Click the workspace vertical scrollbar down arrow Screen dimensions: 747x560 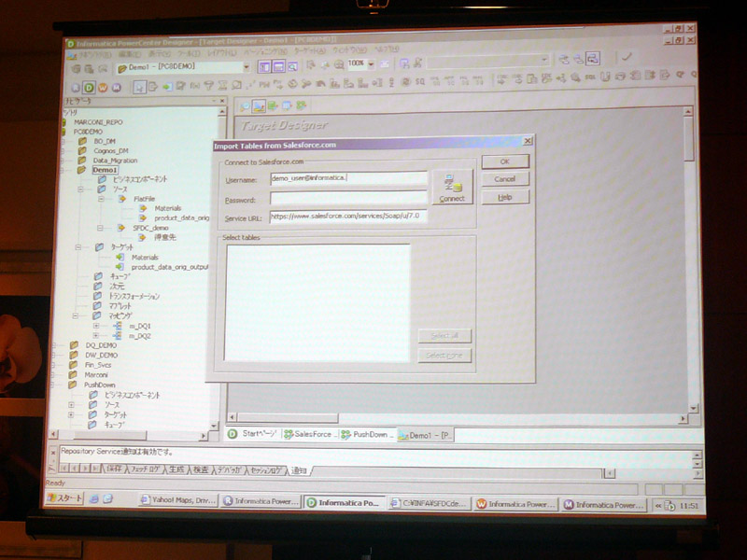pyautogui.click(x=694, y=409)
